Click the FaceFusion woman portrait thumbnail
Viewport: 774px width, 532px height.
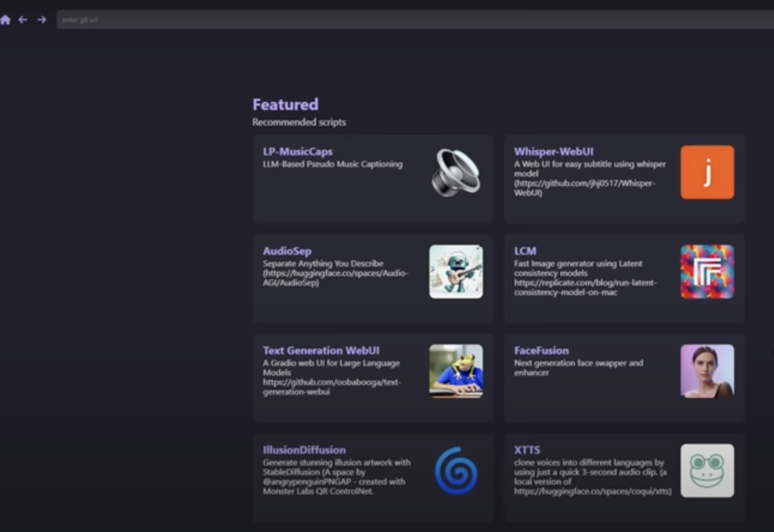(707, 371)
